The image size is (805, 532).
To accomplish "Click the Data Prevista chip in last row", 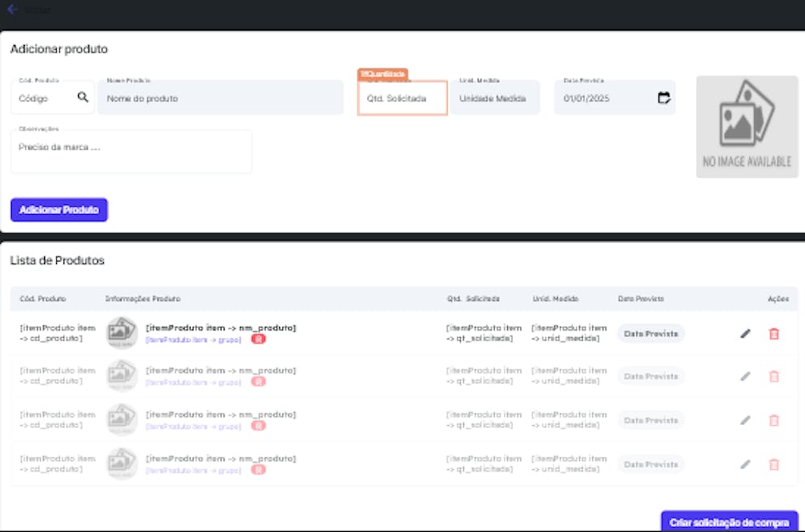I will click(650, 464).
